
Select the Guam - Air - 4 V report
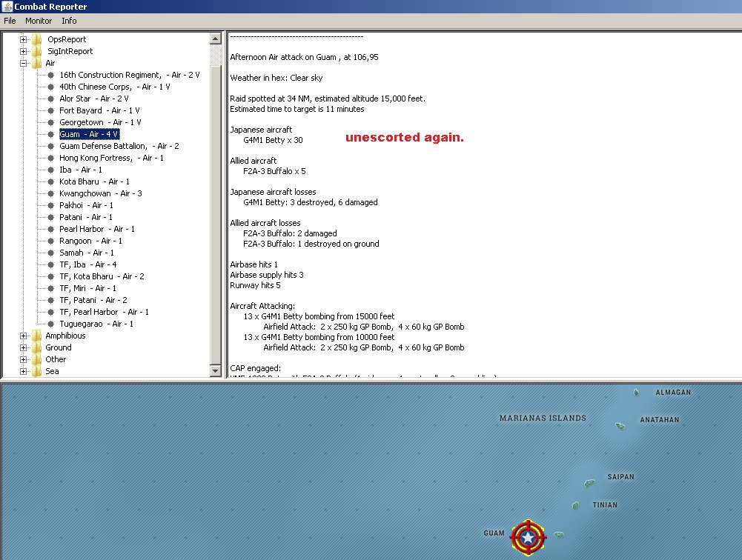click(89, 134)
